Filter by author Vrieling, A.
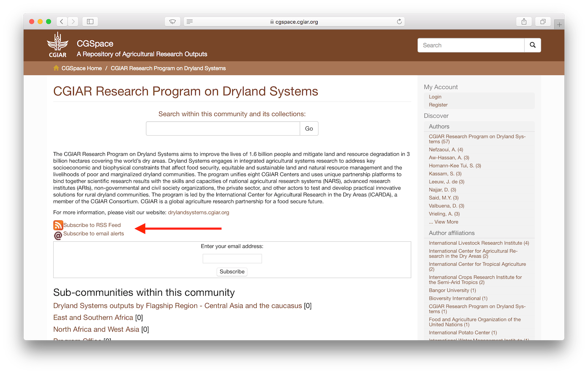Image resolution: width=588 pixels, height=374 pixels. click(x=444, y=214)
